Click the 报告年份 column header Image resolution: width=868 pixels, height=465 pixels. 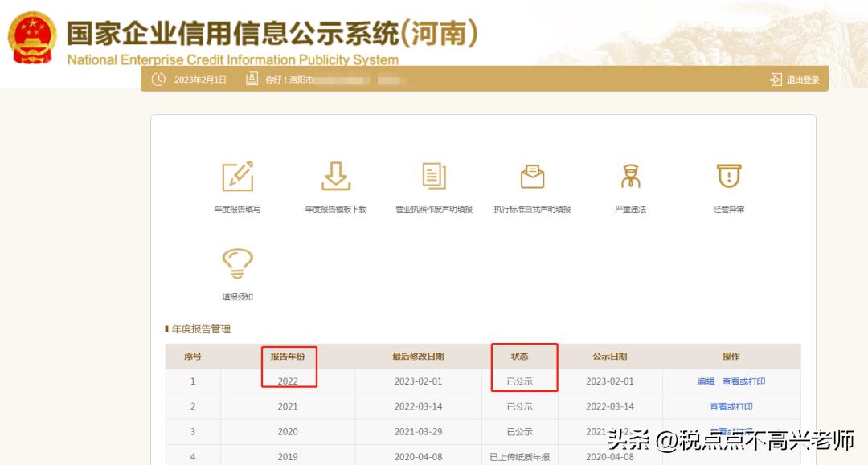(288, 357)
